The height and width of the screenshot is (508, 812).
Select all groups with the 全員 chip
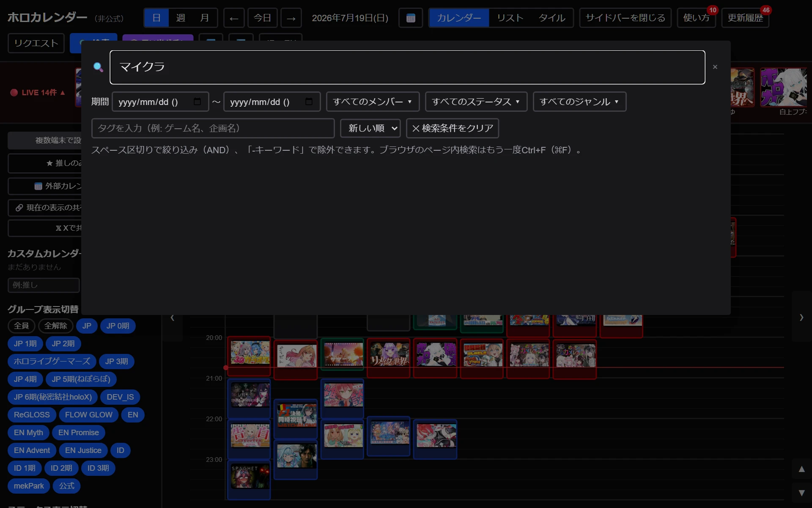pyautogui.click(x=22, y=326)
